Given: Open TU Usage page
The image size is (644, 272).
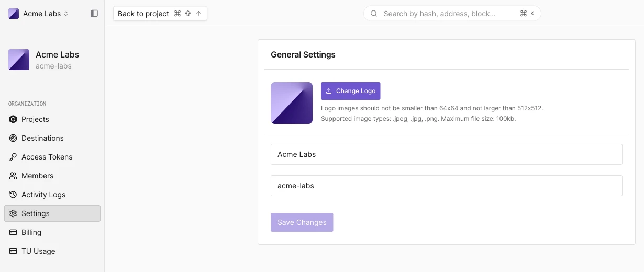Looking at the screenshot, I should 52,251.
